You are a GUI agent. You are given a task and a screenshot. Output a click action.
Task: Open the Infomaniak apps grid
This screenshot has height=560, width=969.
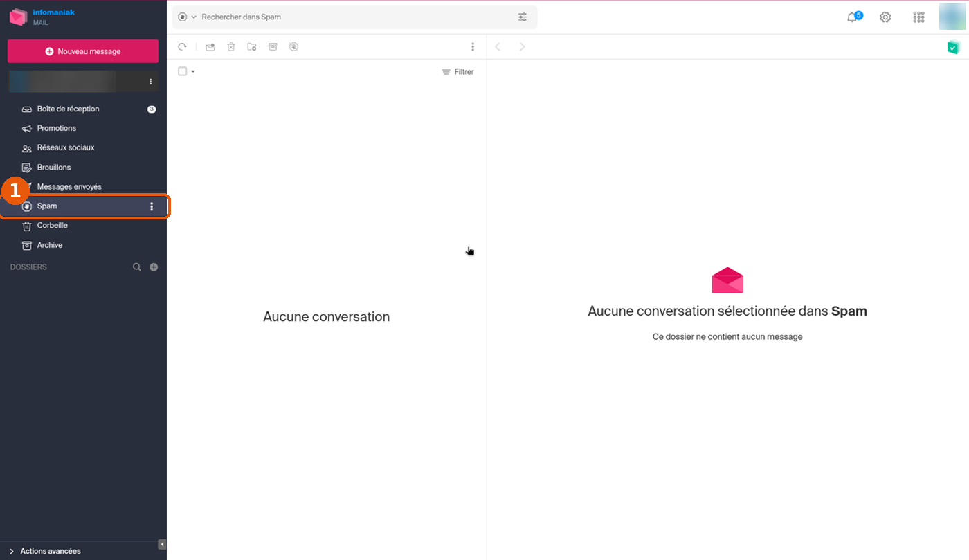[x=918, y=17]
